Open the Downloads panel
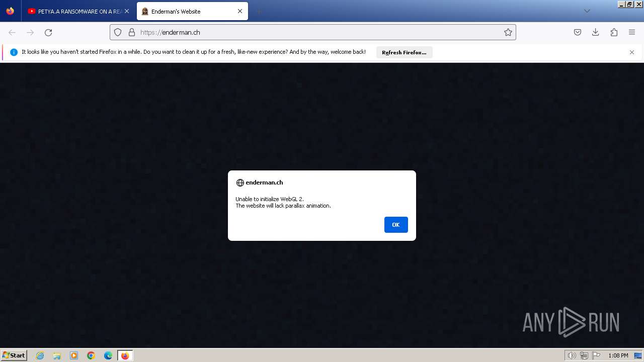Screen dimensions: 644x362 595,32
